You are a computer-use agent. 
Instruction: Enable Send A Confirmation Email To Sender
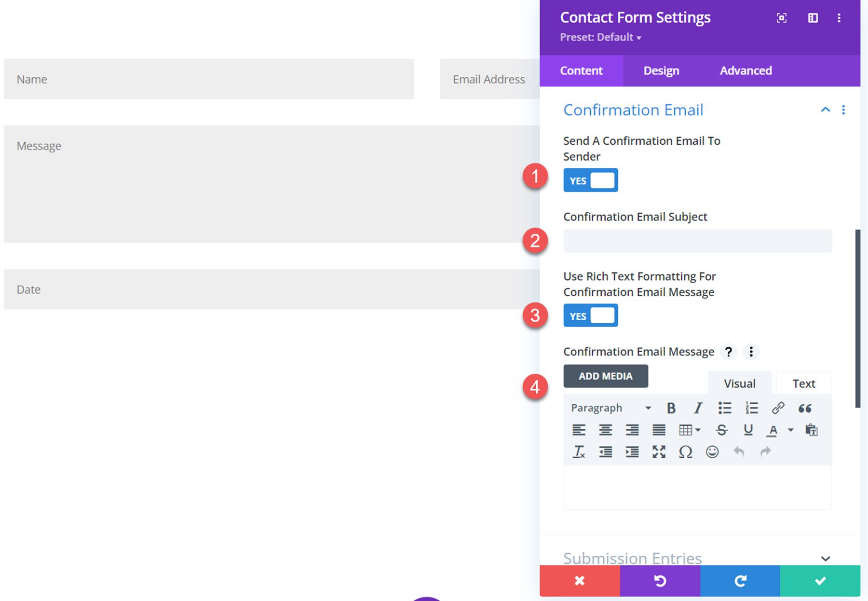[591, 180]
